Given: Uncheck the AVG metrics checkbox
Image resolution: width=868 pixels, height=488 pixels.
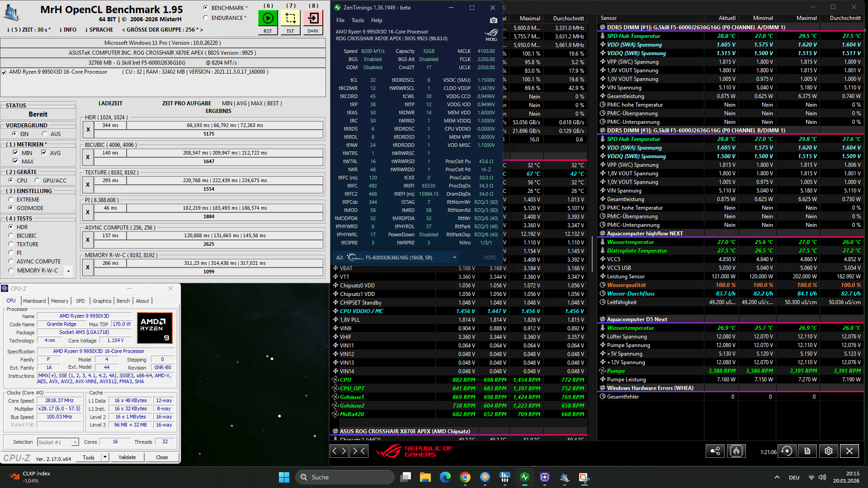Looking at the screenshot, I should pyautogui.click(x=44, y=153).
